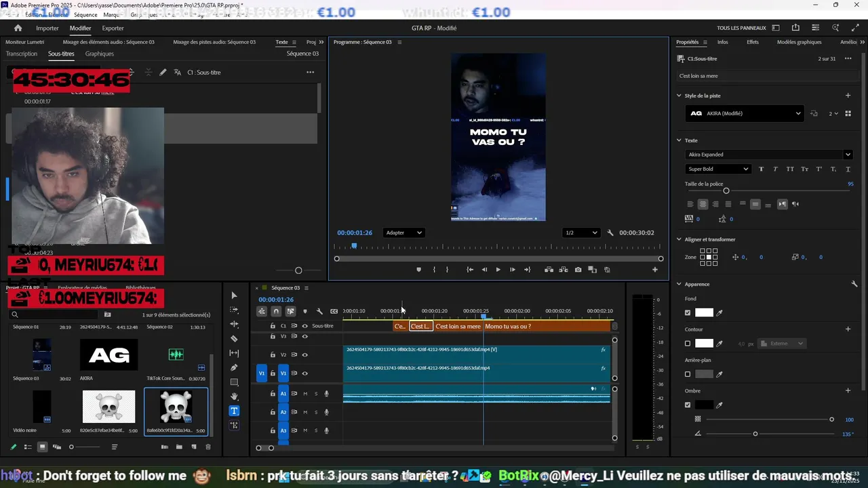Select the Ripple Edit tool
The height and width of the screenshot is (488, 868).
pos(234,324)
